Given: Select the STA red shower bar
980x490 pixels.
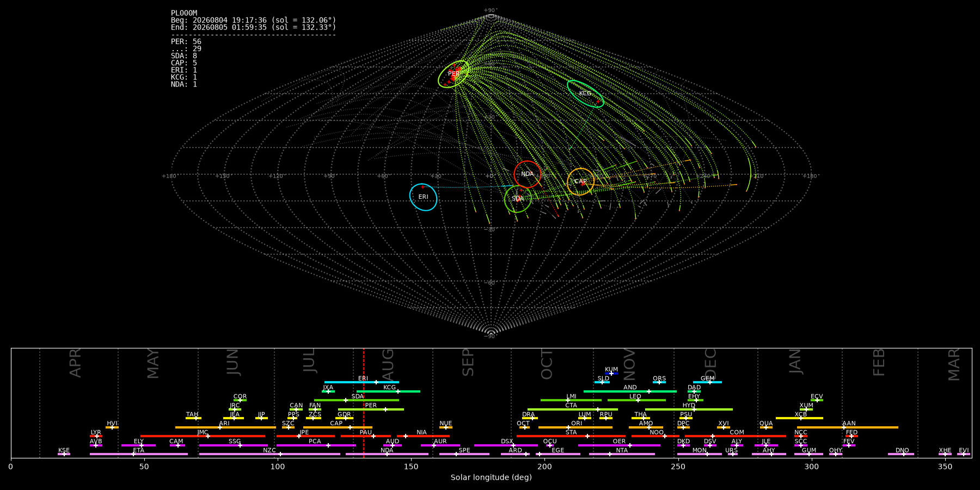Looking at the screenshot, I should coord(571,436).
